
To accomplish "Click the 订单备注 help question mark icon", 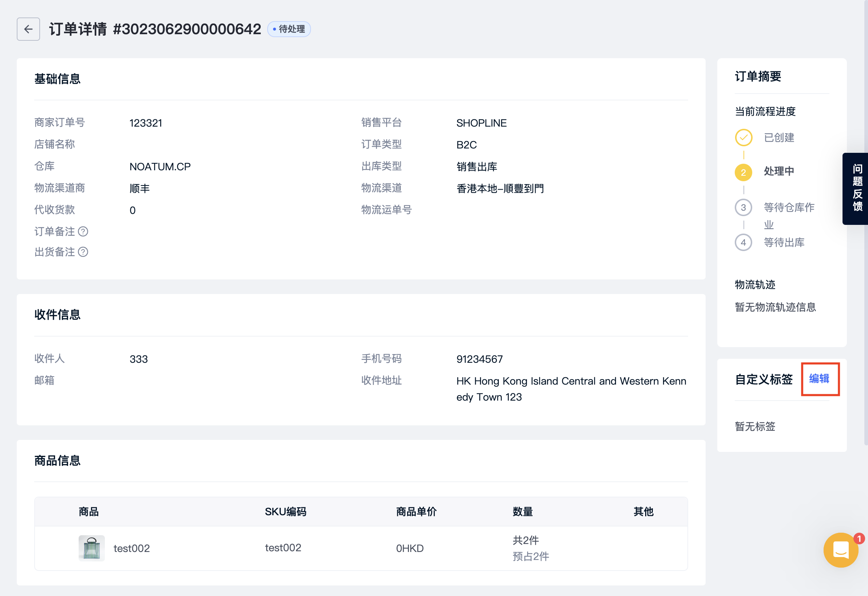I will point(83,231).
